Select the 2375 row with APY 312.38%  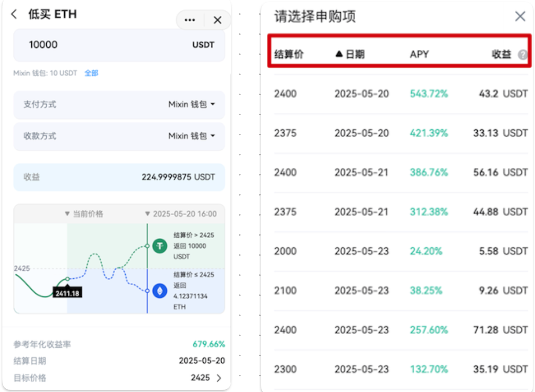pos(401,212)
